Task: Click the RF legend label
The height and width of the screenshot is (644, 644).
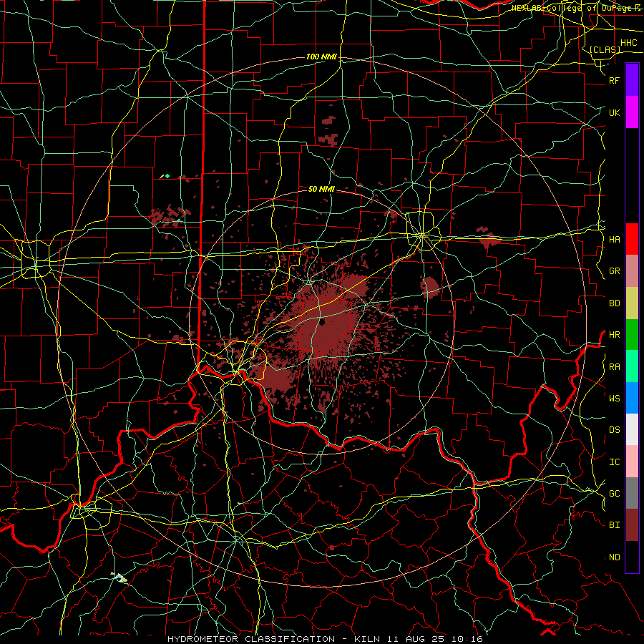Action: (614, 80)
